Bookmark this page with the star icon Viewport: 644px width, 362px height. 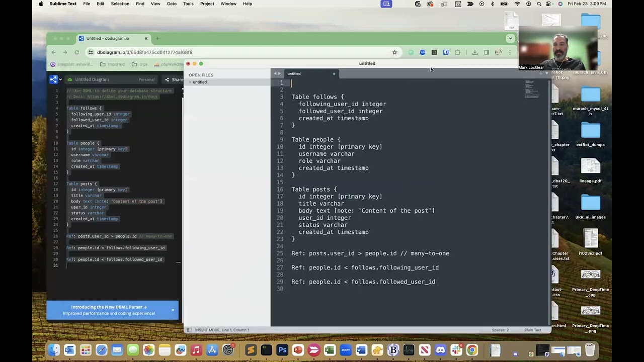click(394, 52)
